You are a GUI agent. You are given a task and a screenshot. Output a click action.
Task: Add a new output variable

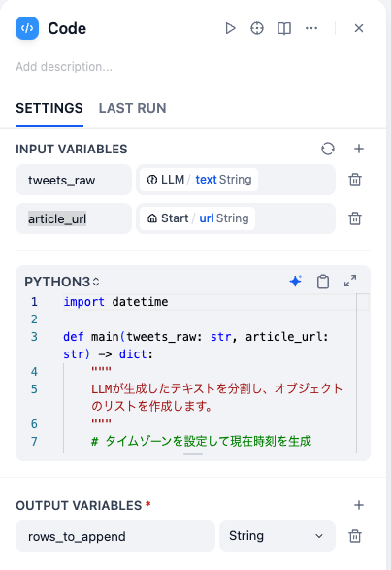(x=359, y=505)
